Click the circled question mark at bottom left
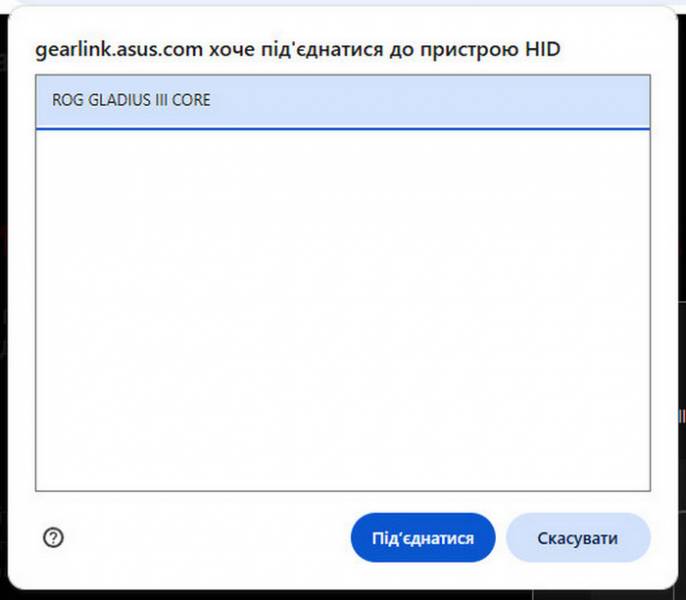Screen dimensions: 686x600 pos(54,538)
